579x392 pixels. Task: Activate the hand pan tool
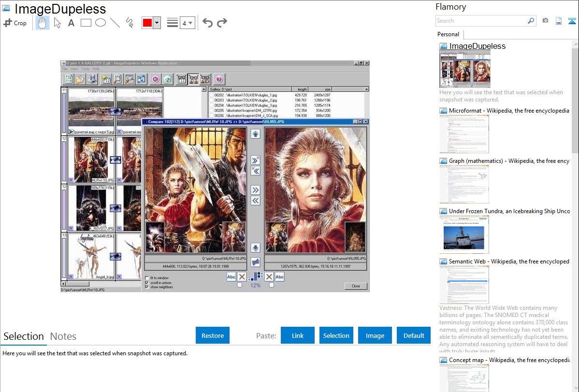coord(42,23)
